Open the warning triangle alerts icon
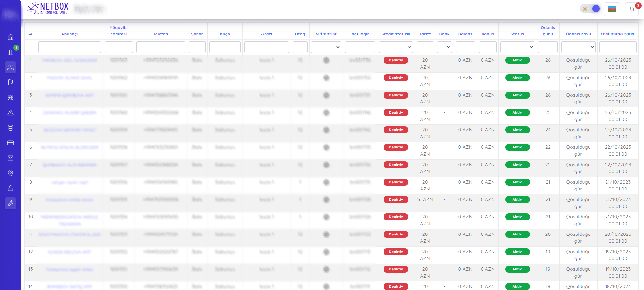Viewport: 644px width, 290px height. tap(11, 113)
